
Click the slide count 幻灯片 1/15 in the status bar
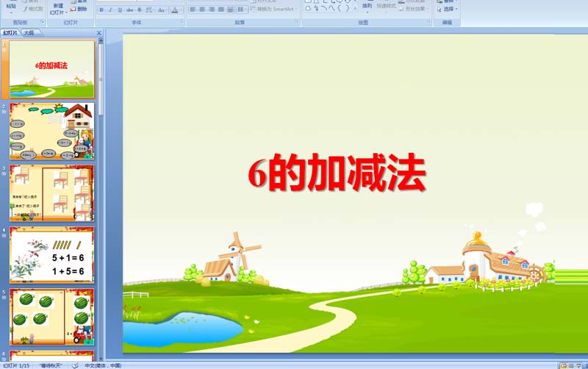pos(16,365)
